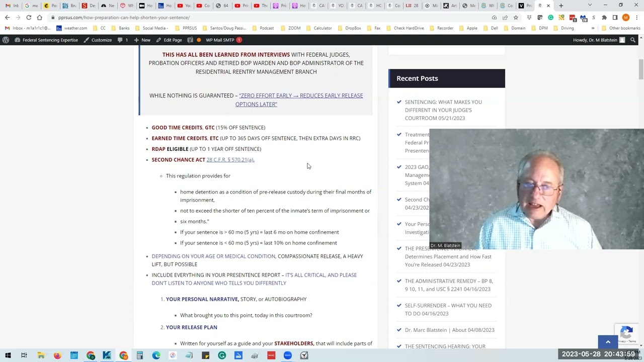Image resolution: width=644 pixels, height=362 pixels.
Task: Open the Calculator taskbar icon
Action: tap(140, 355)
